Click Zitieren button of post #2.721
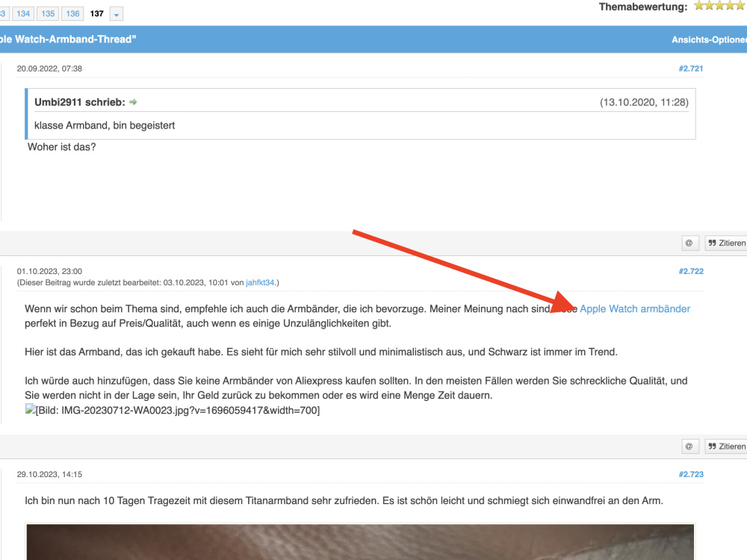 (x=726, y=243)
